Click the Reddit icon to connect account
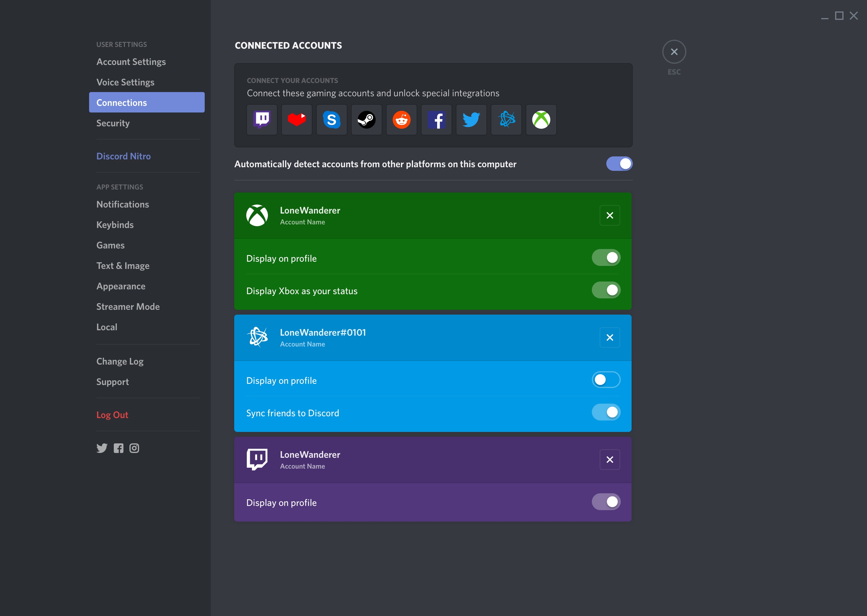The height and width of the screenshot is (616, 867). pos(402,120)
